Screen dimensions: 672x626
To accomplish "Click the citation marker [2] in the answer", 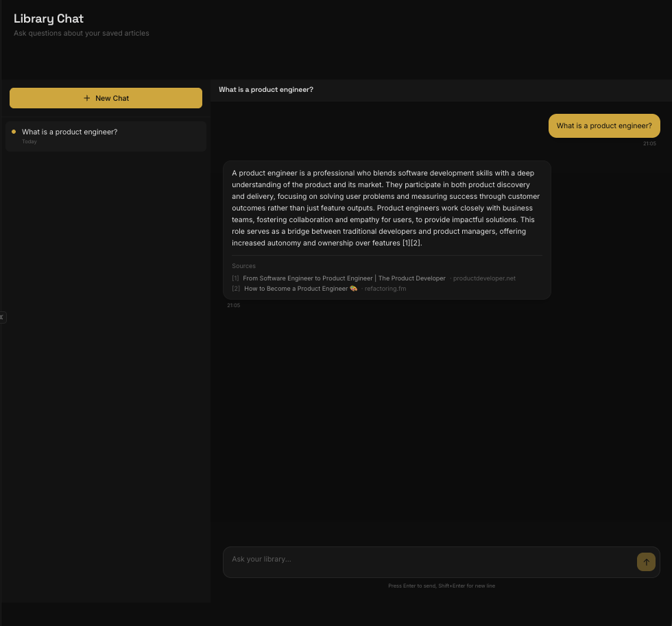I will (x=414, y=243).
